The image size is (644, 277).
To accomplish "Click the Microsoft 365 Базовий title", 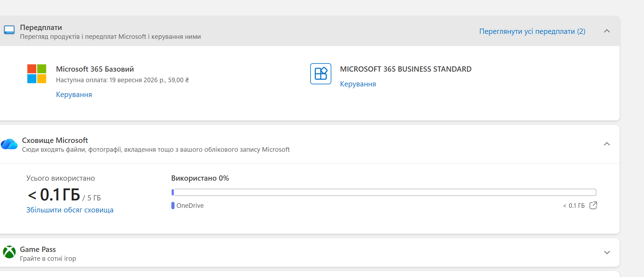I will (95, 69).
